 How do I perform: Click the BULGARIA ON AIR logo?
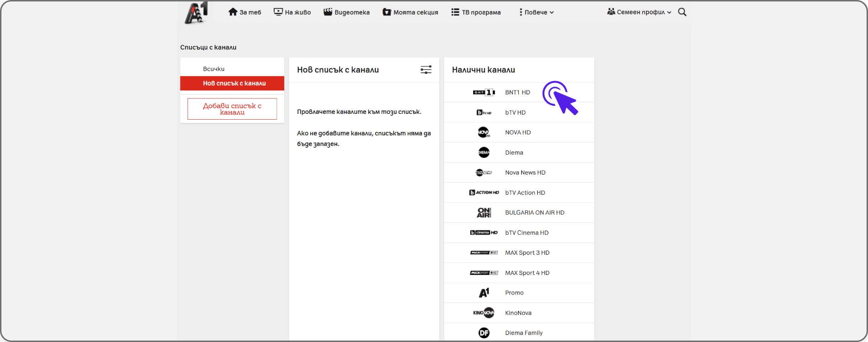(x=484, y=213)
